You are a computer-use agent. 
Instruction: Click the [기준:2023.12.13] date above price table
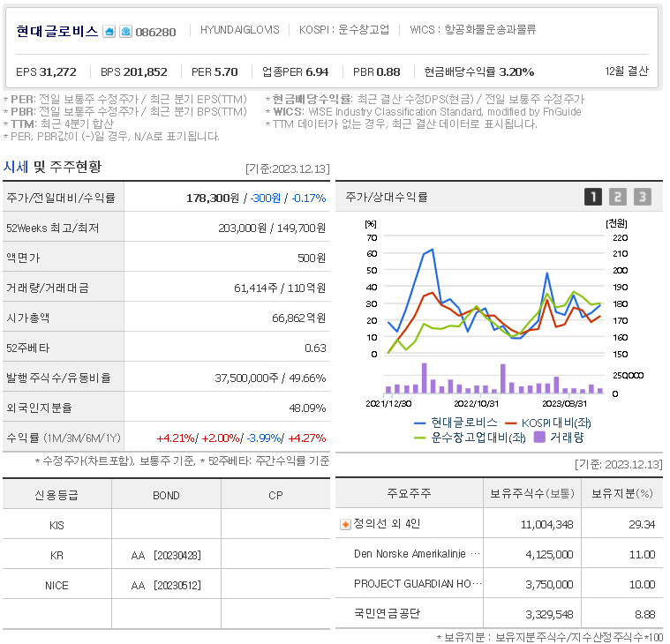coord(288,169)
